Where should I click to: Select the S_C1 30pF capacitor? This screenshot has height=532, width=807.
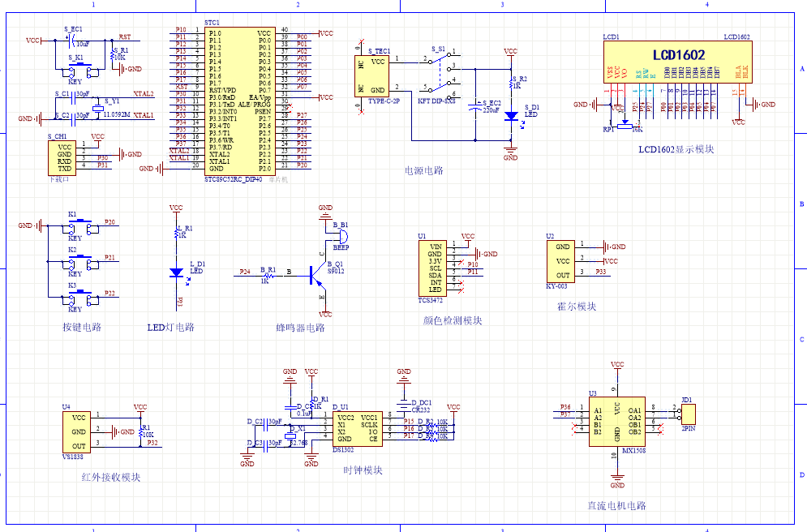point(72,98)
